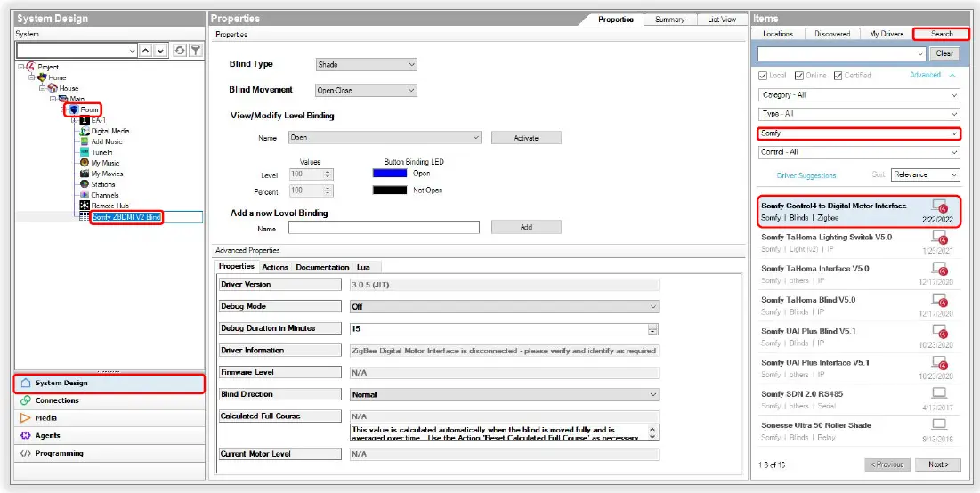Image resolution: width=980 pixels, height=493 pixels.
Task: Expand the EA-1 tree node
Action: (x=74, y=120)
